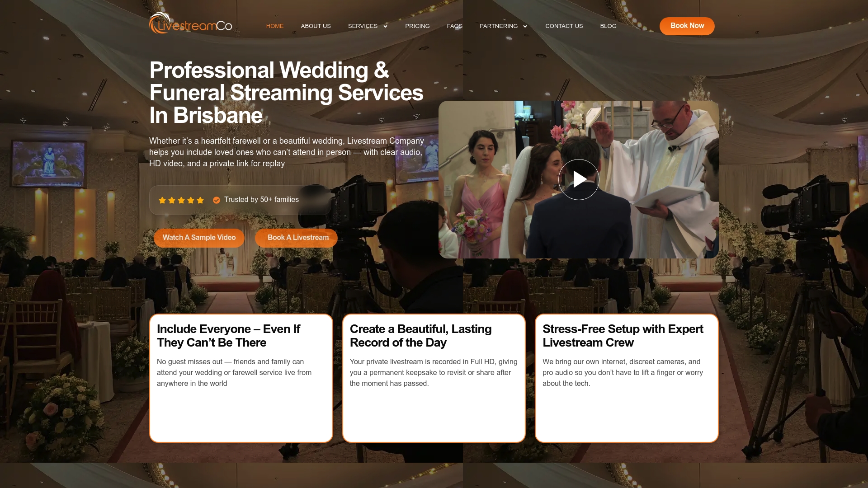The image size is (868, 488).
Task: Select the Create a Beautiful Lasting Record card
Action: [x=434, y=378]
